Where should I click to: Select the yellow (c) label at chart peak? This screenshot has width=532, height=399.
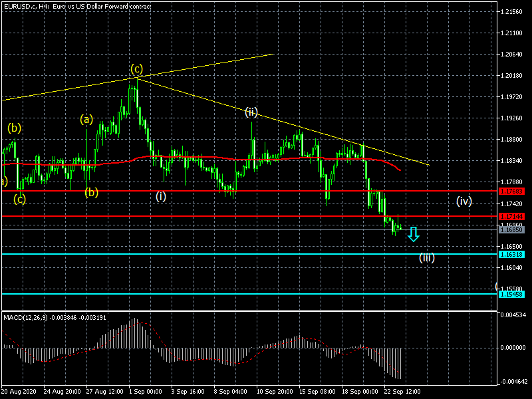pos(136,68)
